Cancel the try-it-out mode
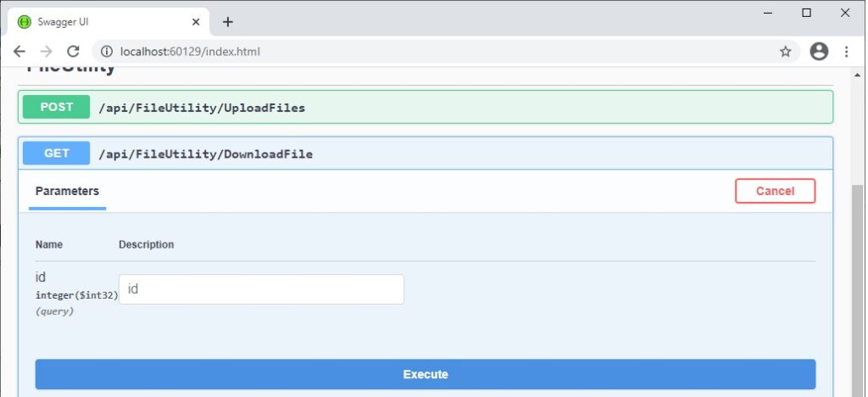 click(775, 191)
